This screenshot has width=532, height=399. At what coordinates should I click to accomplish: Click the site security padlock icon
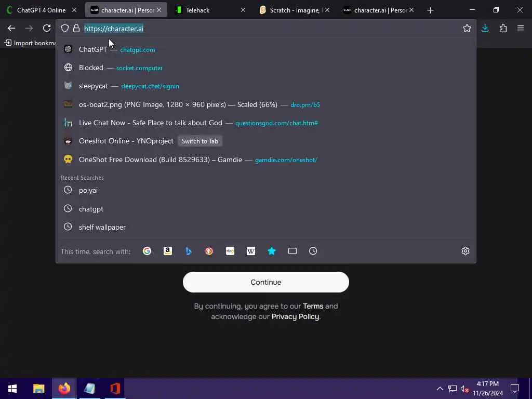(x=76, y=29)
